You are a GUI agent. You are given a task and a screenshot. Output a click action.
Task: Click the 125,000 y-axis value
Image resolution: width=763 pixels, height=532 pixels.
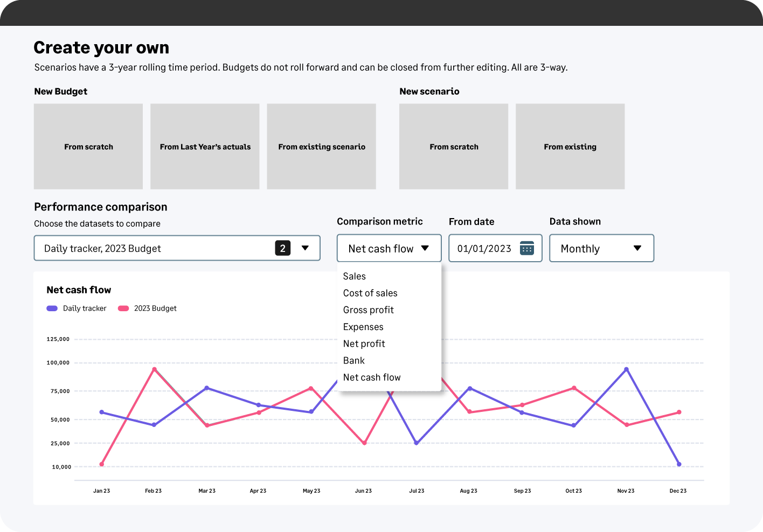[x=58, y=339]
